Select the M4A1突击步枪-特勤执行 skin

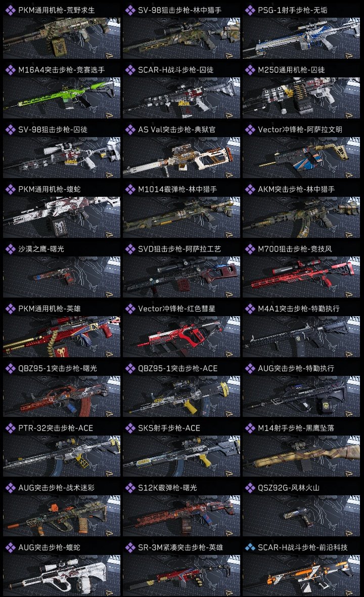tap(301, 329)
